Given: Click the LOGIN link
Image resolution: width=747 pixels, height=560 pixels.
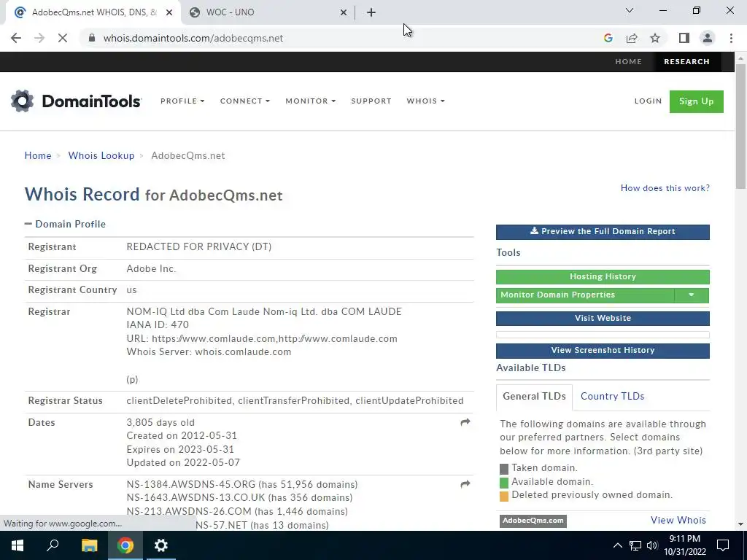Looking at the screenshot, I should [x=648, y=101].
